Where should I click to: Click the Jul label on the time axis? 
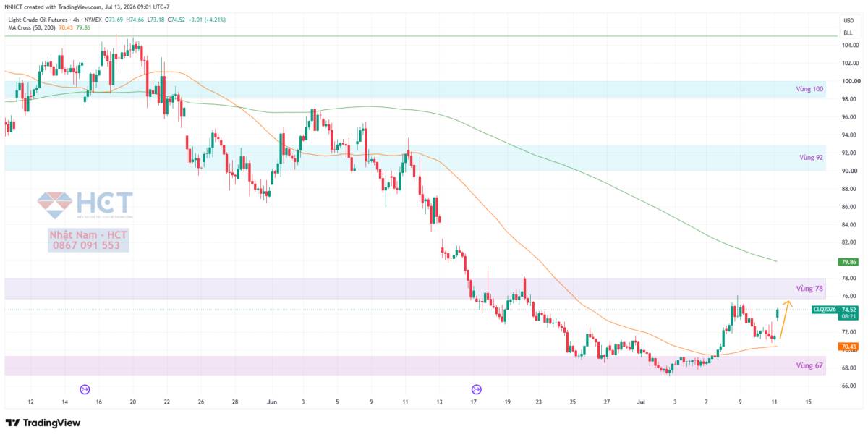pos(641,401)
